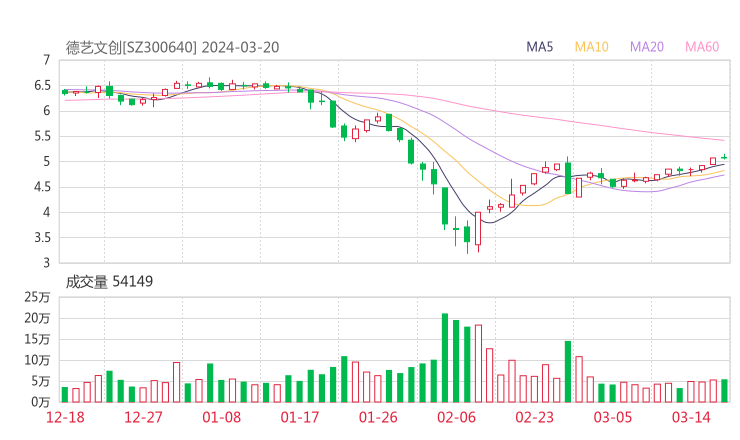Click the 成交量 54149 volume label

(x=109, y=282)
